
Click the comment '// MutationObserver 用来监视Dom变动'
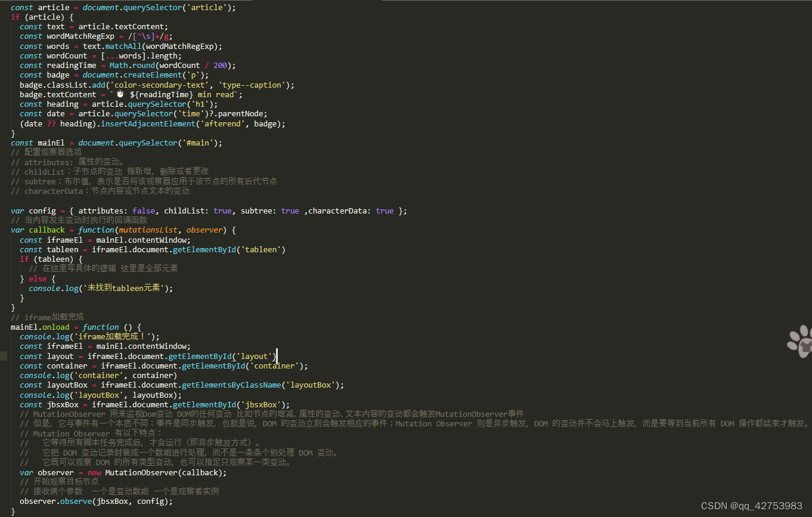pos(272,414)
